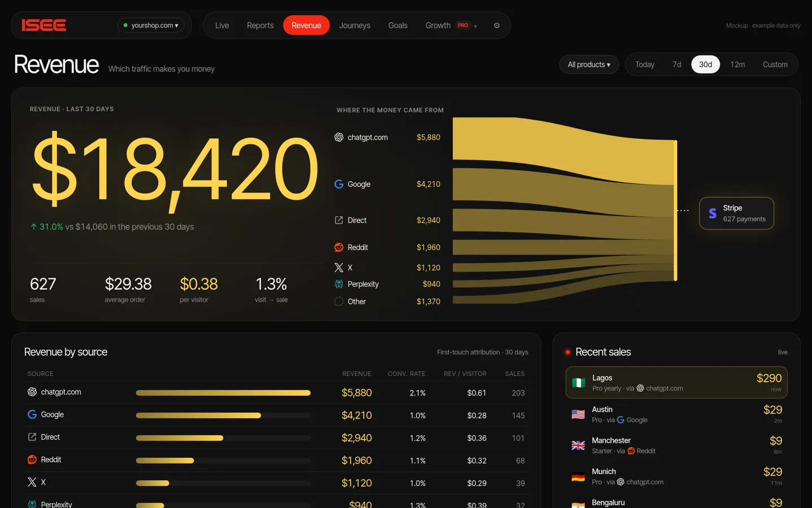Viewport: 812px width, 508px height.
Task: Select the Revenue tab
Action: [306, 25]
